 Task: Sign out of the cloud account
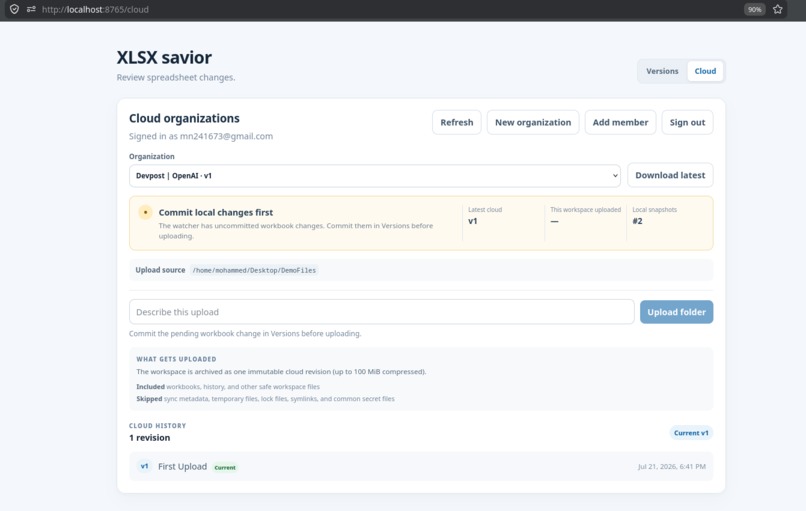(687, 122)
